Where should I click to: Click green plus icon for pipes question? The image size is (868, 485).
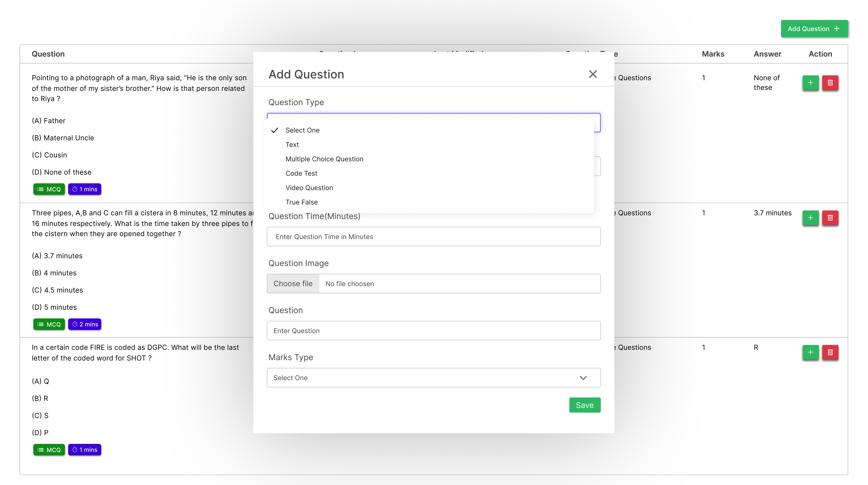(x=810, y=218)
